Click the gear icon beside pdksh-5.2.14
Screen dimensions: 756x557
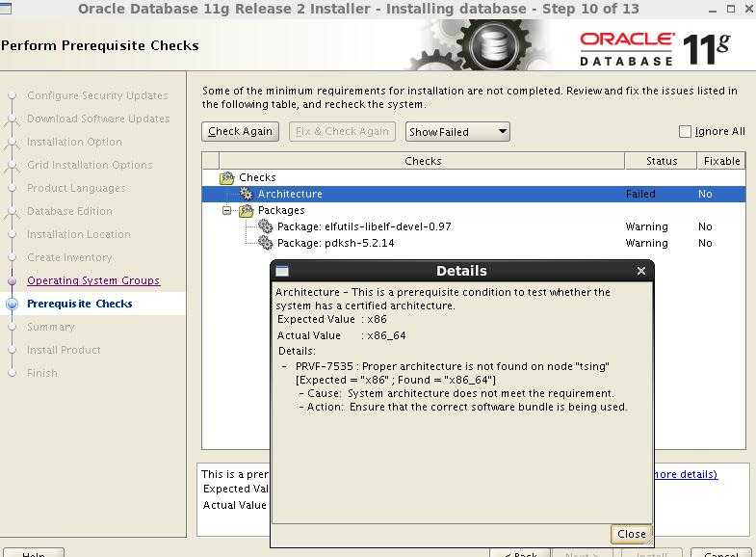[x=265, y=243]
